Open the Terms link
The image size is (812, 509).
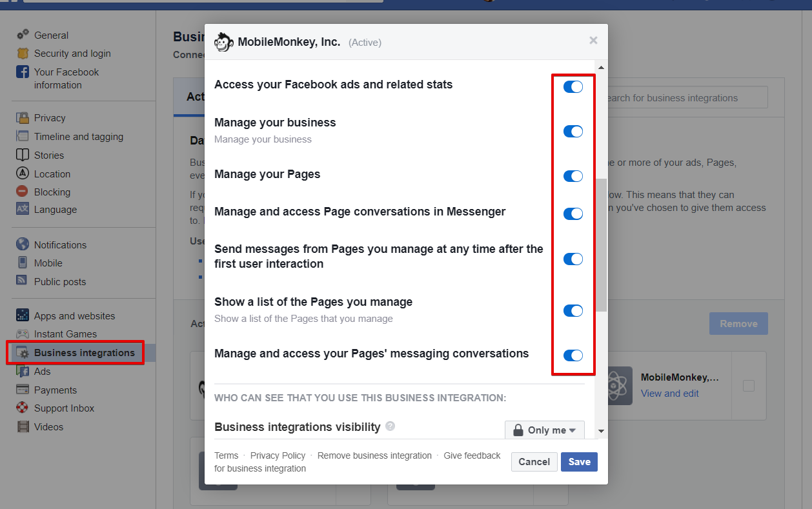click(x=226, y=455)
